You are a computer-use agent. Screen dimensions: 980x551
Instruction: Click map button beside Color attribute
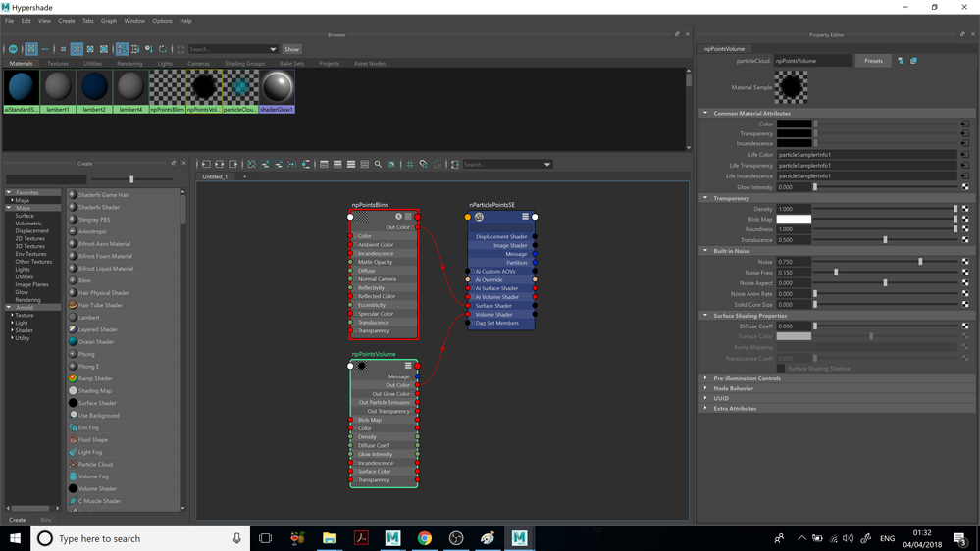(965, 124)
